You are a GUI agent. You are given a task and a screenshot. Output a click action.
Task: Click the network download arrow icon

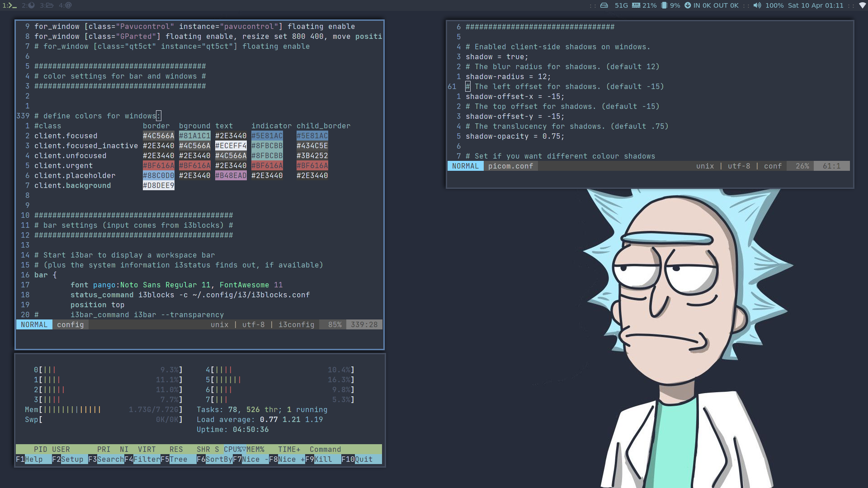click(x=688, y=5)
